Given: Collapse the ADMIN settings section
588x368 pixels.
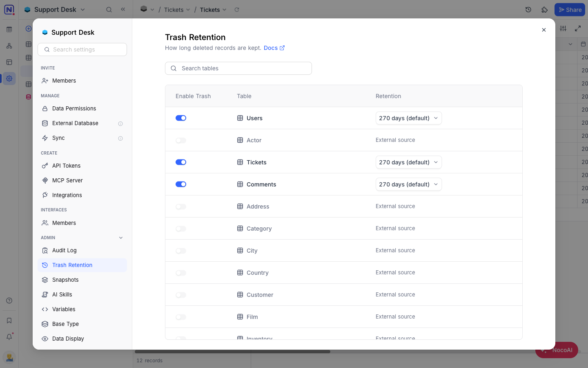Looking at the screenshot, I should (121, 238).
